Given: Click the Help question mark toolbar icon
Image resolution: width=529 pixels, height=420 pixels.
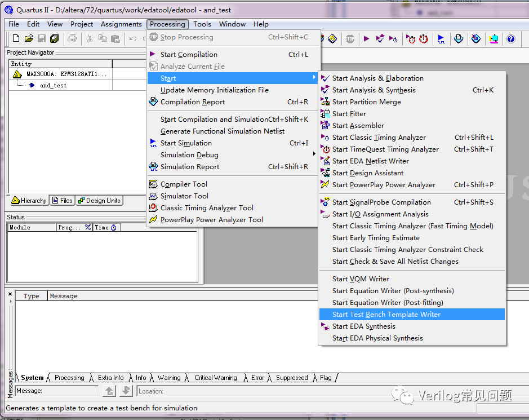Looking at the screenshot, I should [x=511, y=39].
